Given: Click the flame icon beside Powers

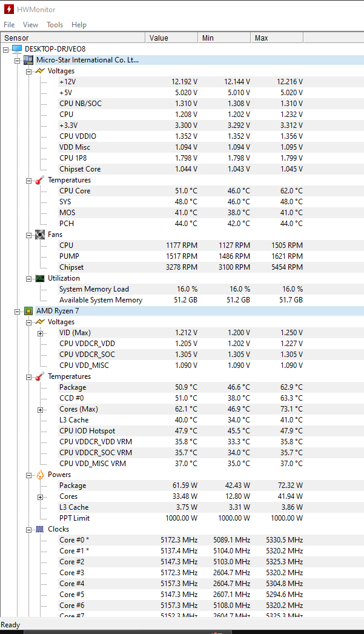Looking at the screenshot, I should tap(40, 475).
